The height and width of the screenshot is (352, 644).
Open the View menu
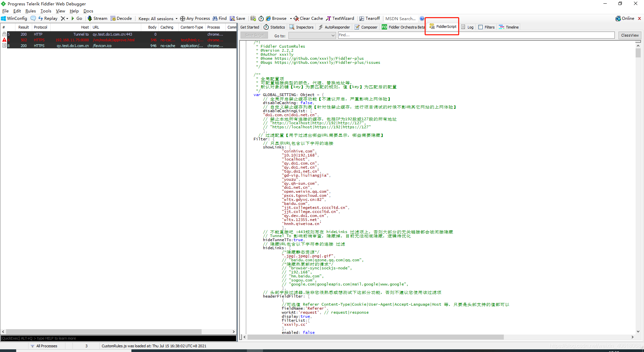pyautogui.click(x=60, y=11)
